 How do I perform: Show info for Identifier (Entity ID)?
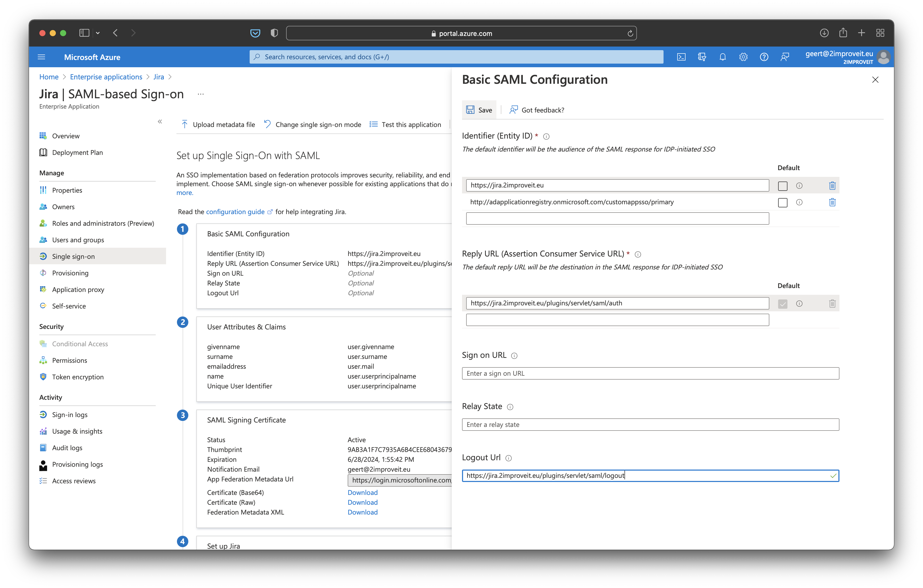point(546,136)
